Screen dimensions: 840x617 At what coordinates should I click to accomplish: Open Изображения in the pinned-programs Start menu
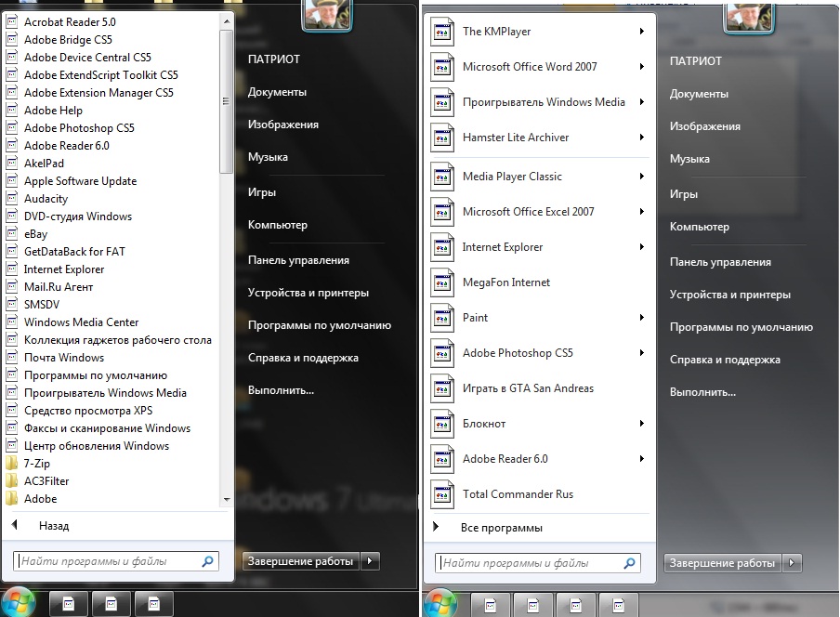705,126
